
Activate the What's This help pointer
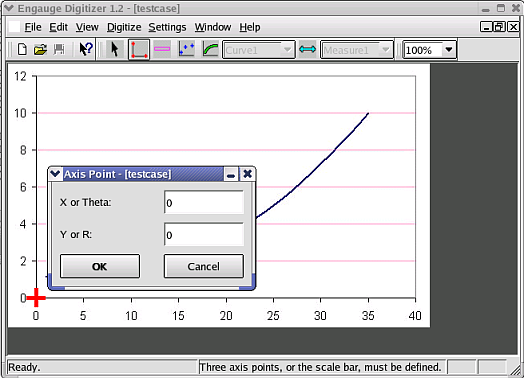click(86, 49)
